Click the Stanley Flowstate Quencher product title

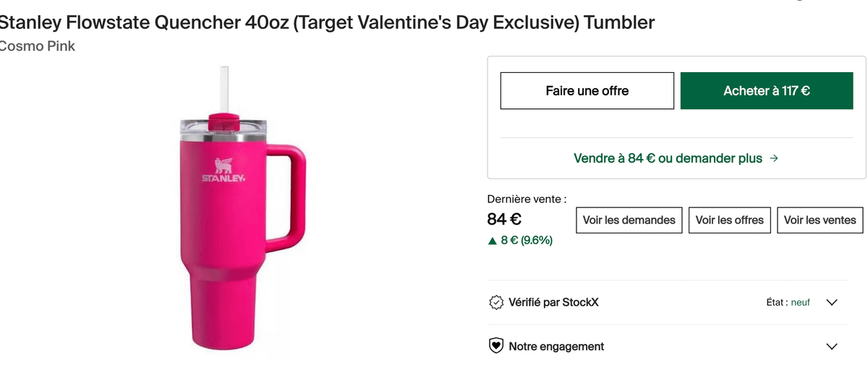(325, 22)
